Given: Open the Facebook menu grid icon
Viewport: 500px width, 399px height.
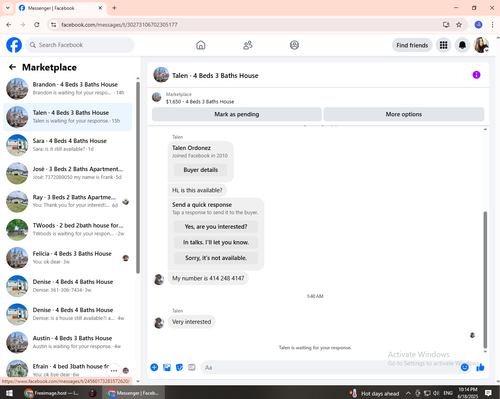Looking at the screenshot, I should click(x=443, y=45).
